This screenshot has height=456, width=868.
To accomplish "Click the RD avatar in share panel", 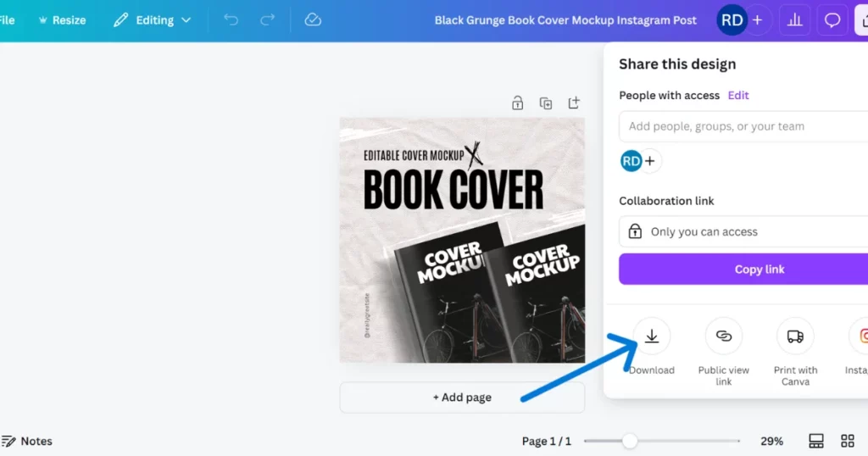I will click(x=631, y=161).
